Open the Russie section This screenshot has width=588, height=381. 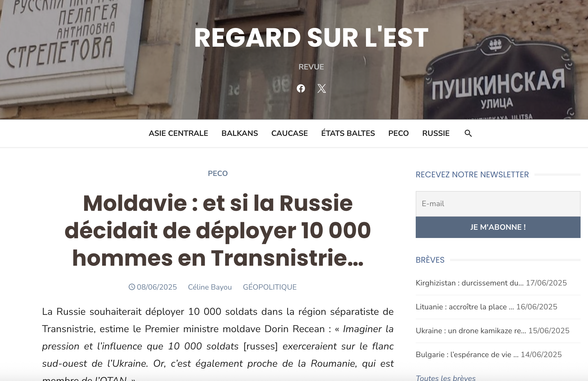tap(436, 133)
